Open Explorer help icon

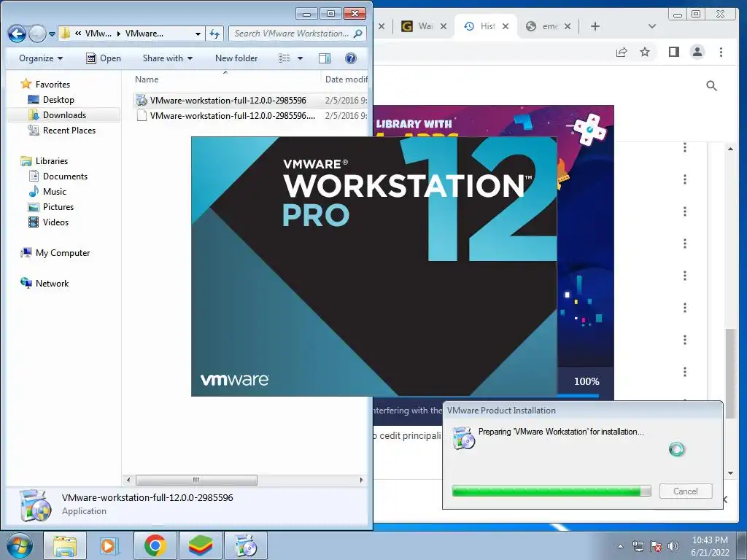(x=351, y=58)
